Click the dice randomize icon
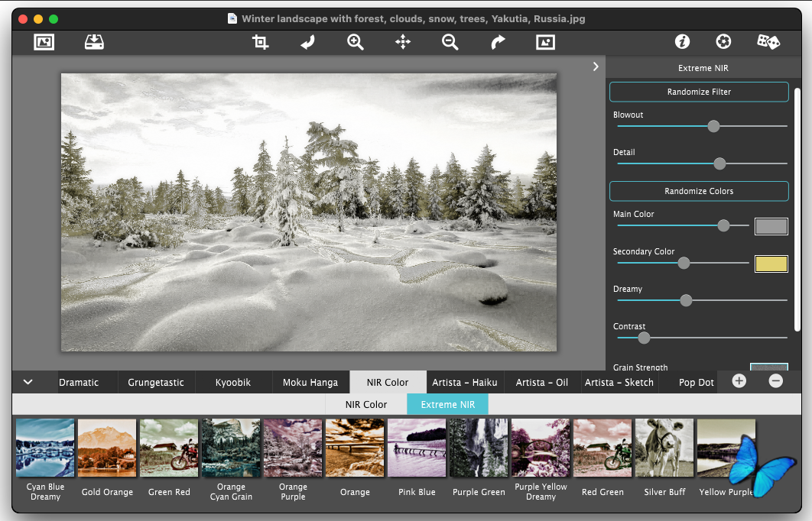The height and width of the screenshot is (521, 812). (768, 43)
